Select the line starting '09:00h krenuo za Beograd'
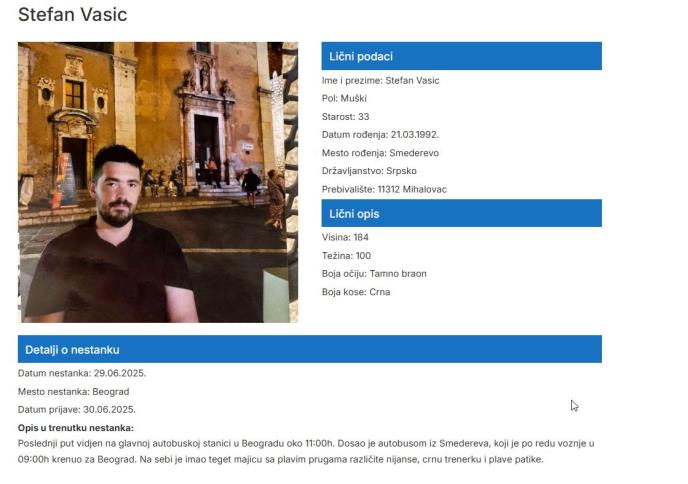This screenshot has height=484, width=688. (281, 459)
